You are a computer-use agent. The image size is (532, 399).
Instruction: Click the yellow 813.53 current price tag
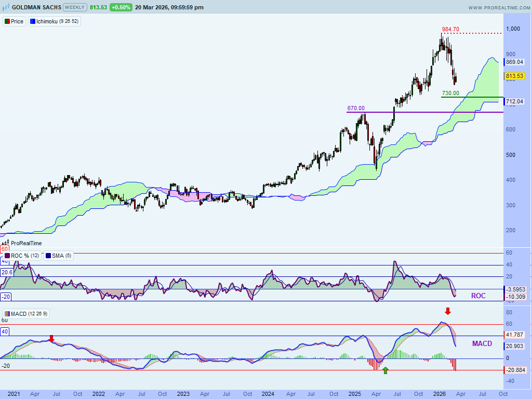pyautogui.click(x=515, y=76)
